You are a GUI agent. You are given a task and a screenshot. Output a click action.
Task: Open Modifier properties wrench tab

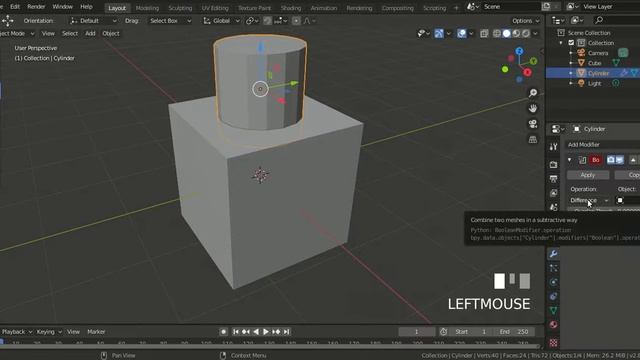pyautogui.click(x=553, y=254)
